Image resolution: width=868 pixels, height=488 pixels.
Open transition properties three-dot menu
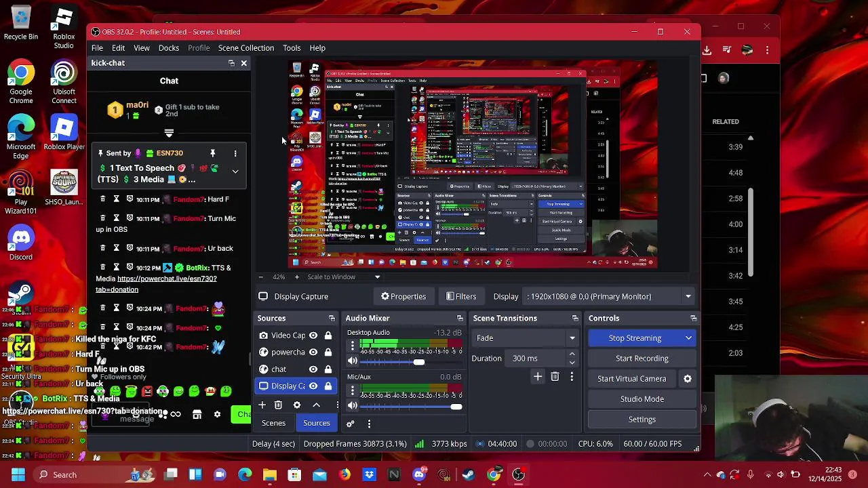tap(572, 376)
